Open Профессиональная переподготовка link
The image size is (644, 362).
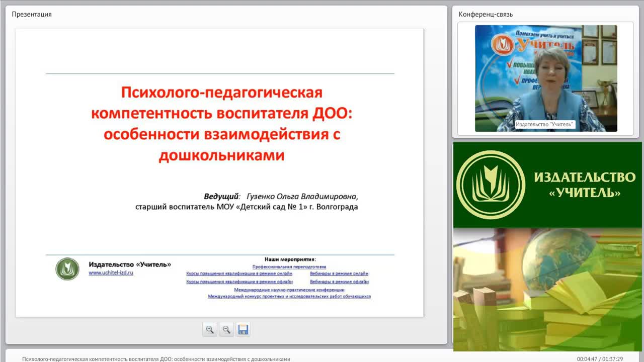tap(289, 267)
